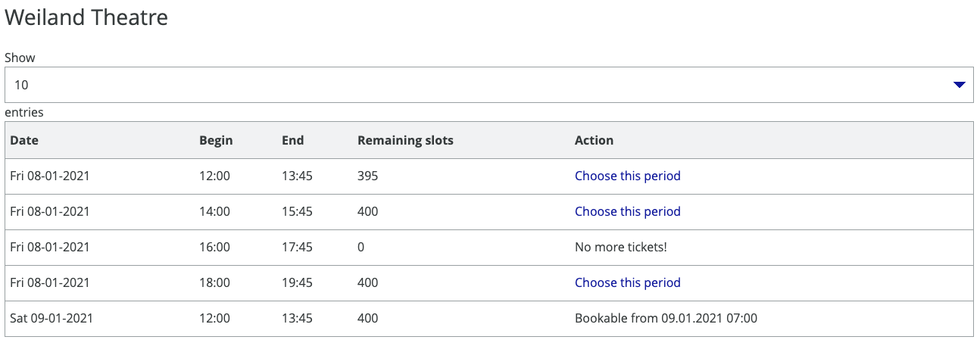Click the Action column header
980x343 pixels.
[594, 140]
